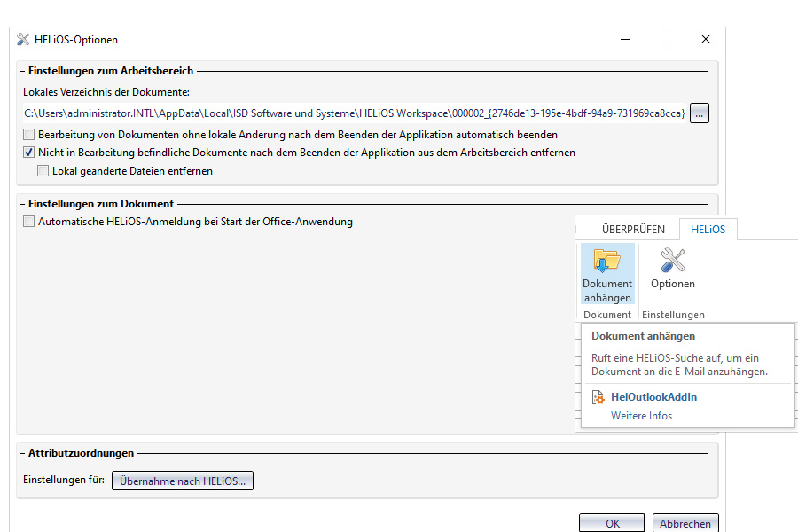Screen dimensions: 798x532
Task: Open Optionen via the wrench icon
Action: [673, 261]
